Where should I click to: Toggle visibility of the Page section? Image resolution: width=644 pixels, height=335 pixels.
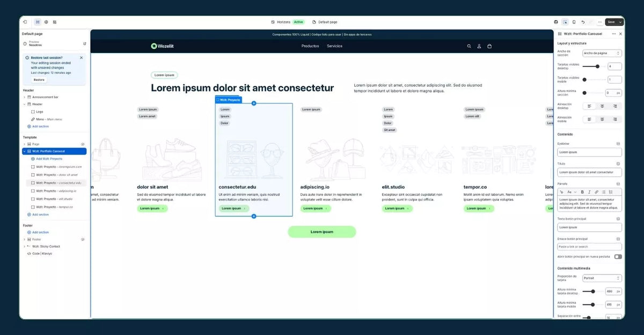pos(83,144)
